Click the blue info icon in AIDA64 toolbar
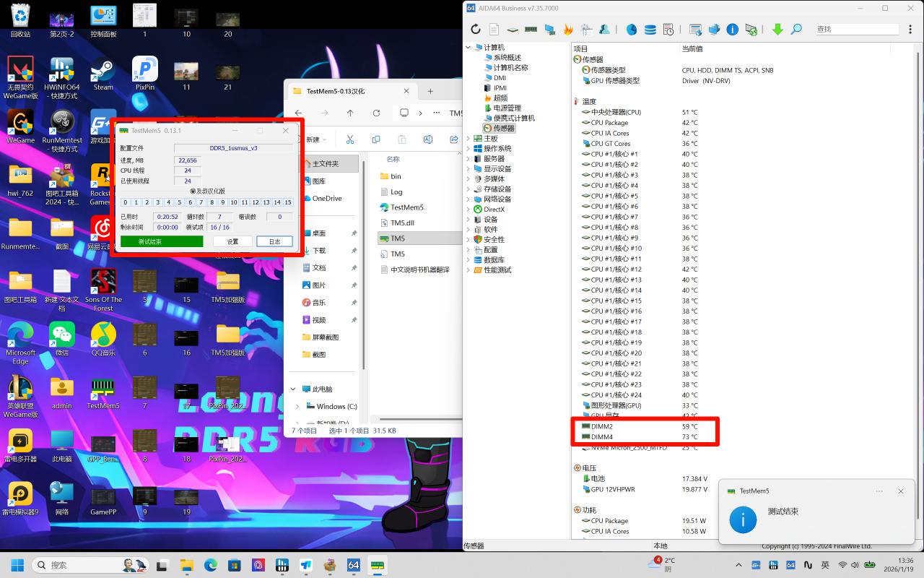This screenshot has width=924, height=578. pos(733,30)
